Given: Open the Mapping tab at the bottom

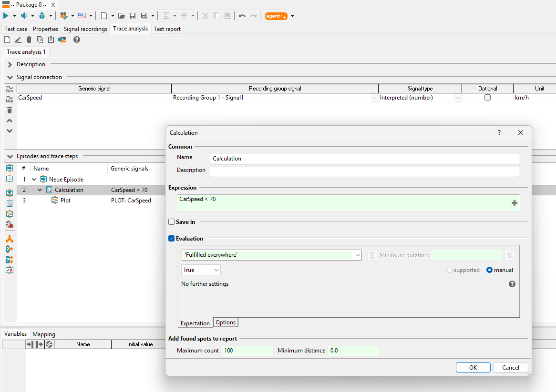Looking at the screenshot, I should pyautogui.click(x=43, y=334).
